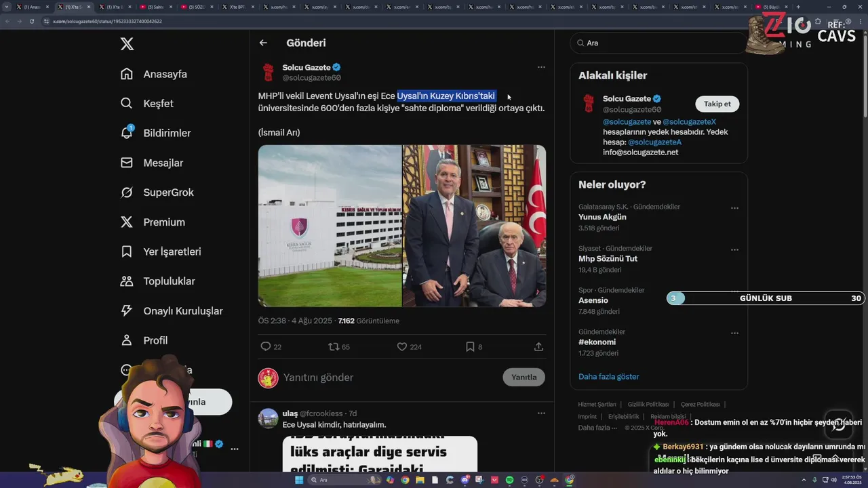The height and width of the screenshot is (488, 868).
Task: Show hidden system tray icons
Action: tap(803, 480)
